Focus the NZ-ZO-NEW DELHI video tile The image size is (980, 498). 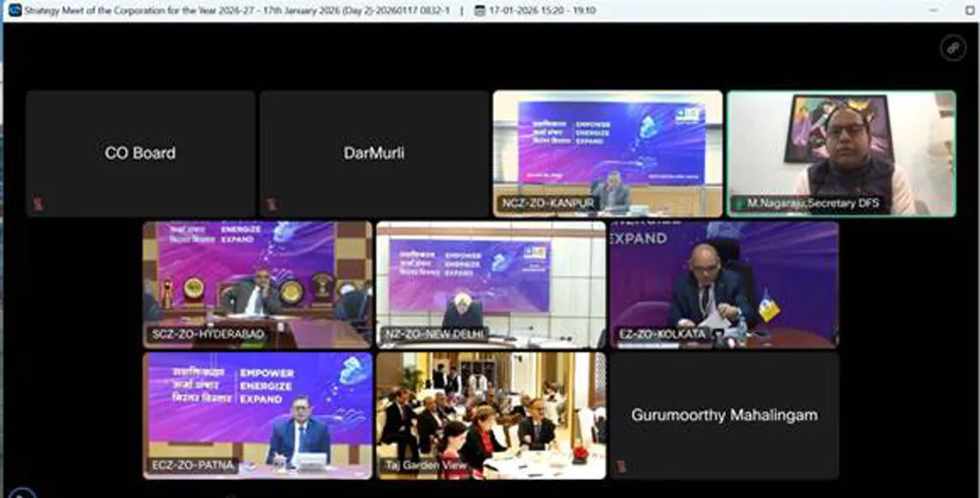click(x=491, y=284)
